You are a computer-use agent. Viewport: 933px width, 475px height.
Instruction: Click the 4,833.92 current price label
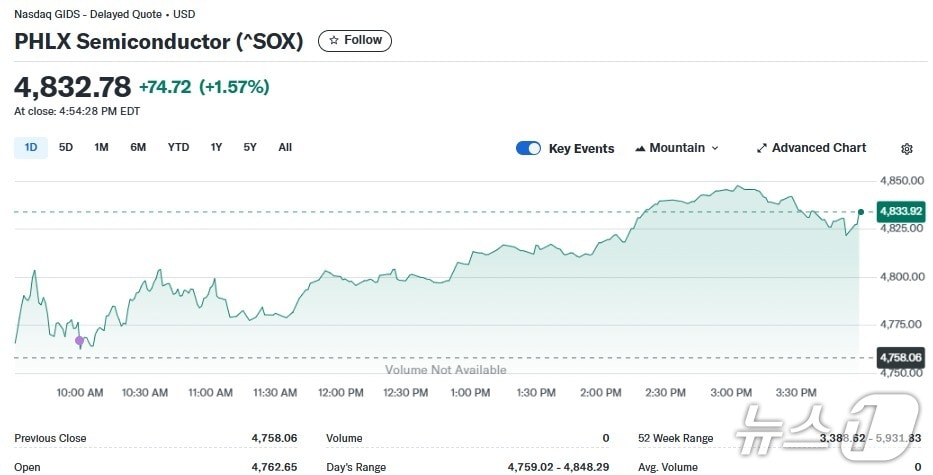pos(899,211)
